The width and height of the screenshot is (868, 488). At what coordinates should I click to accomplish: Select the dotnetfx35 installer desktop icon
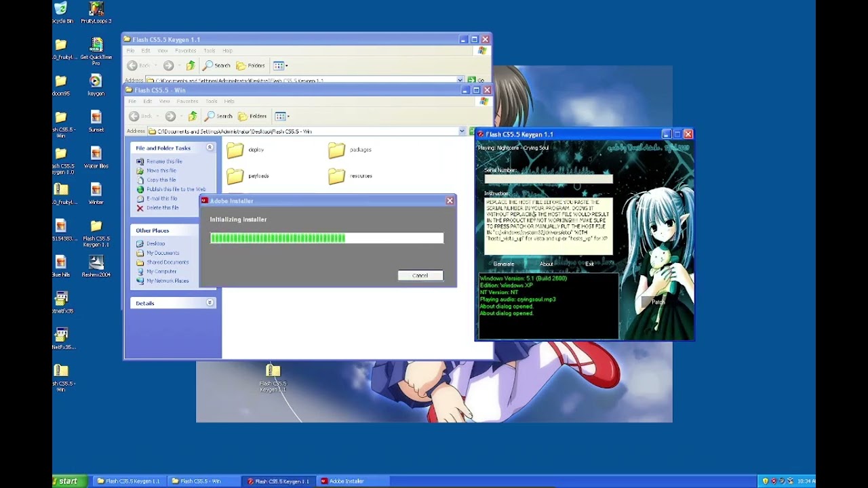[62, 302]
